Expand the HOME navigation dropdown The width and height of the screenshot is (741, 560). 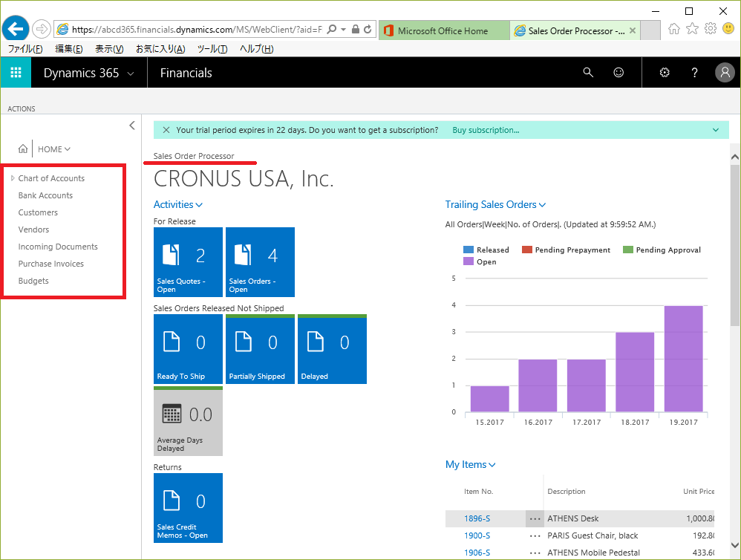click(x=54, y=149)
